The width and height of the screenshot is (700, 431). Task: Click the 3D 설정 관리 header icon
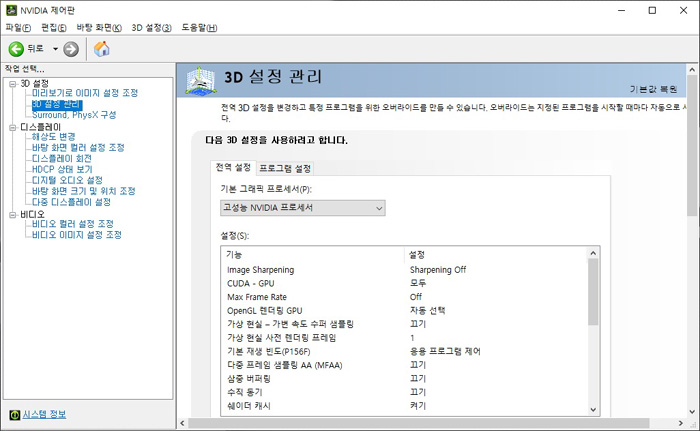201,81
